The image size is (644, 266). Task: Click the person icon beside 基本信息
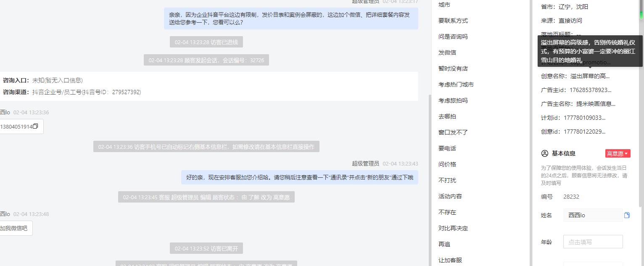(x=545, y=153)
